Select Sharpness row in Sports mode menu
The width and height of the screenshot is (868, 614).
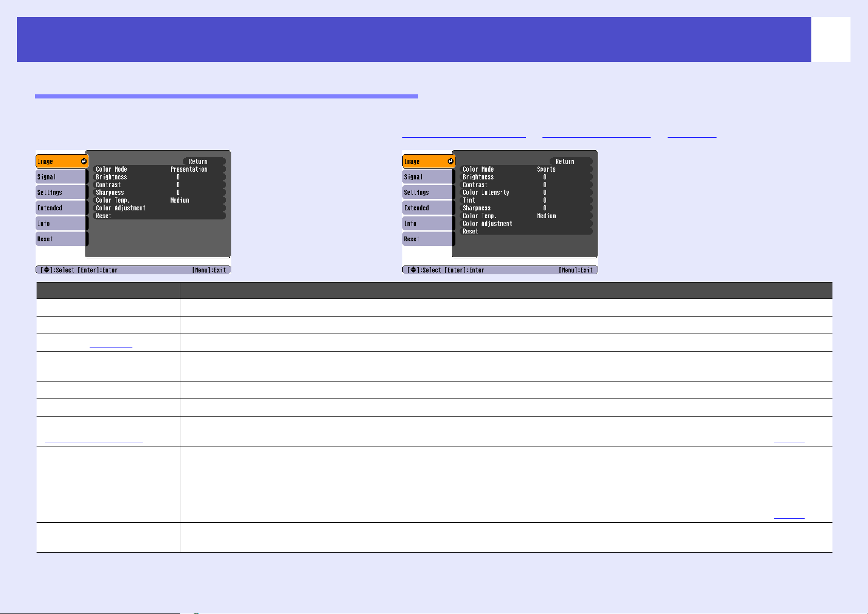tap(526, 208)
